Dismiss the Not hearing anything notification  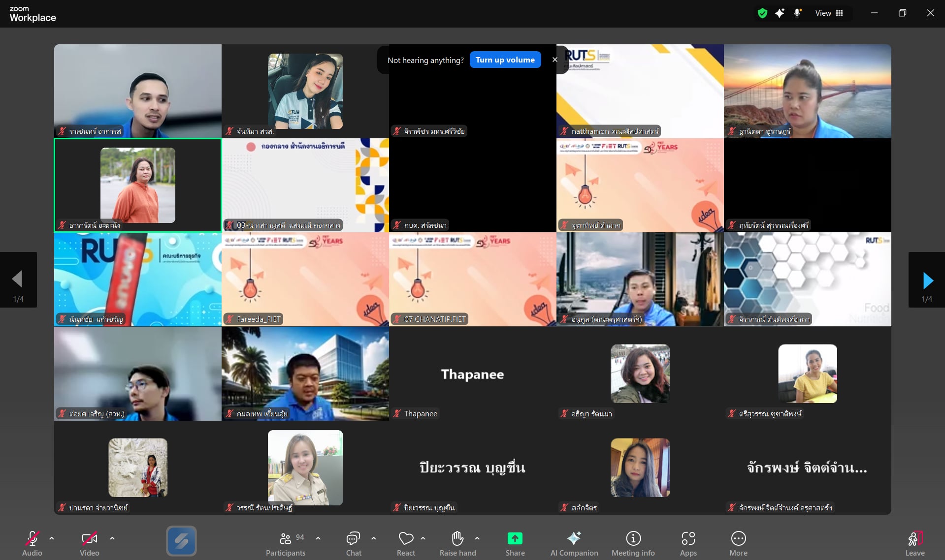(x=554, y=60)
